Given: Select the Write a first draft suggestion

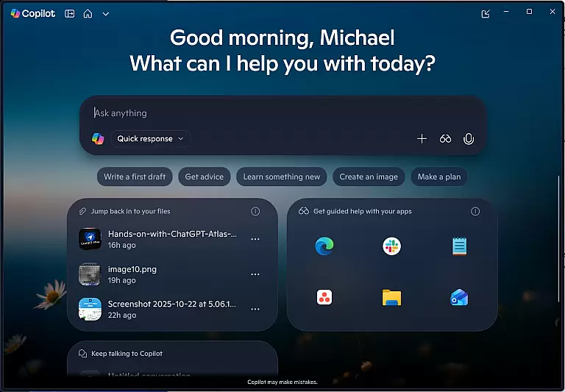Looking at the screenshot, I should [135, 177].
